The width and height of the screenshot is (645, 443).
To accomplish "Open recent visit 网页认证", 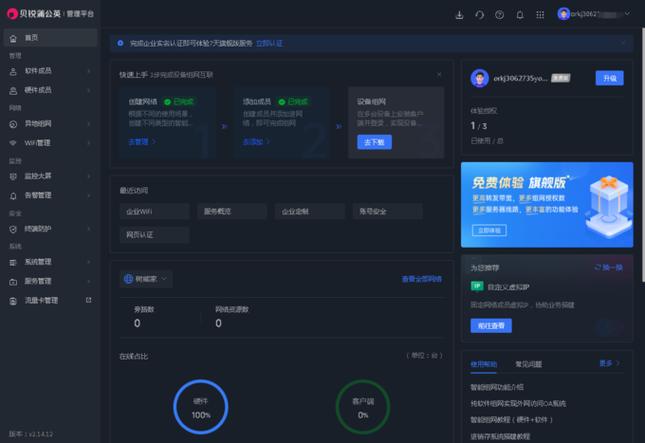I will click(x=155, y=235).
